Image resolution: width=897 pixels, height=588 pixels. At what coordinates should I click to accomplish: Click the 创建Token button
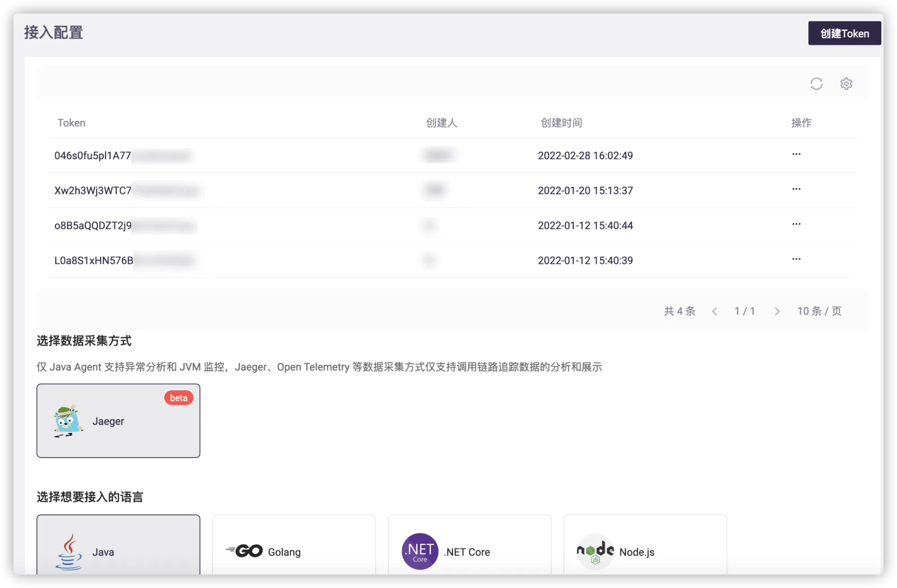844,34
